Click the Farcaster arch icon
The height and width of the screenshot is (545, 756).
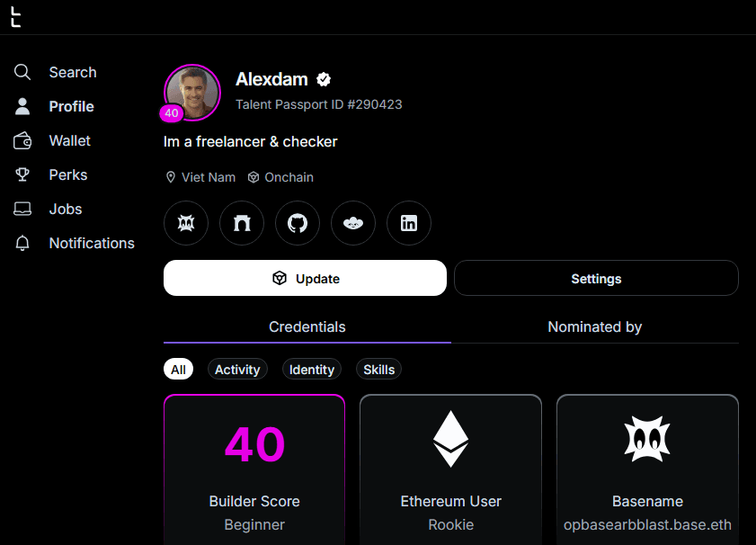pyautogui.click(x=242, y=223)
